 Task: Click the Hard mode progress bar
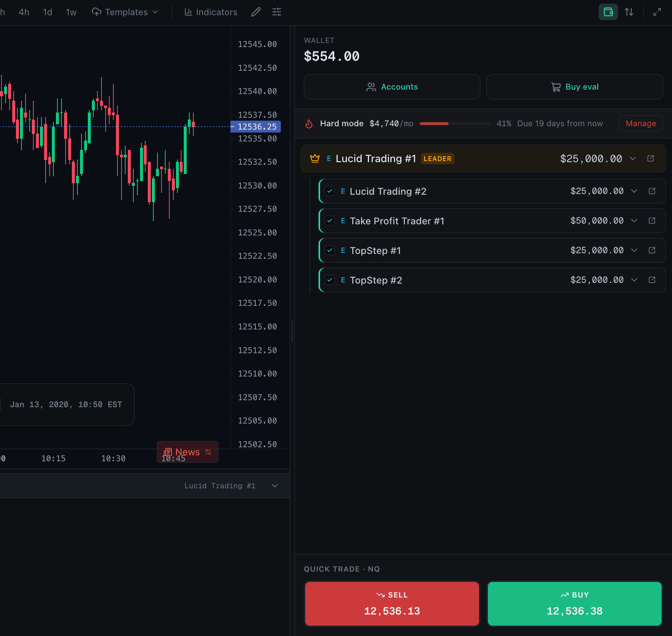[455, 124]
